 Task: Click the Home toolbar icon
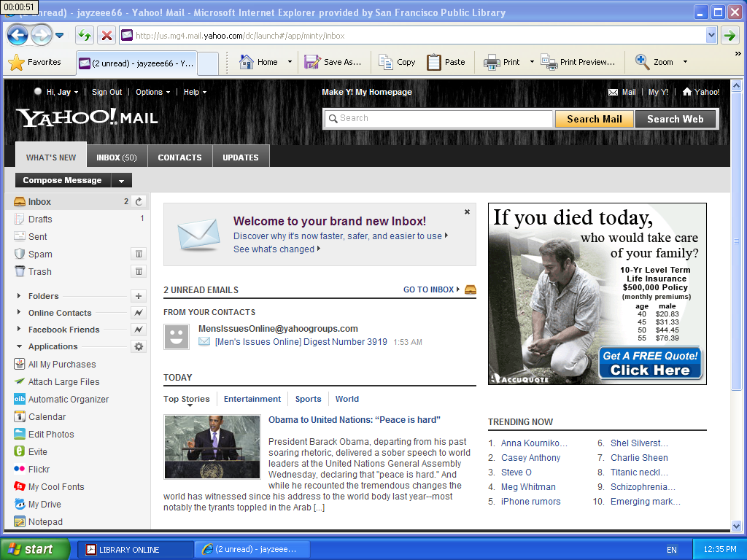point(259,63)
